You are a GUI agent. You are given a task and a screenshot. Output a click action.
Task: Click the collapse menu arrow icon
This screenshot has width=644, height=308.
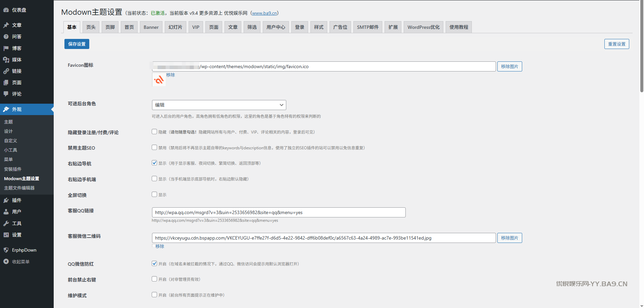coord(6,262)
